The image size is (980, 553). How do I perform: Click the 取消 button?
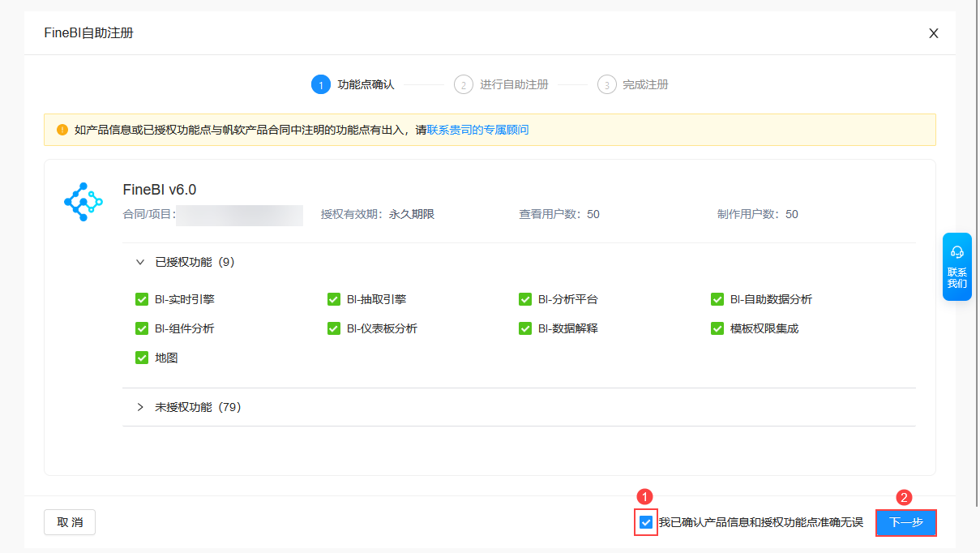pos(70,522)
